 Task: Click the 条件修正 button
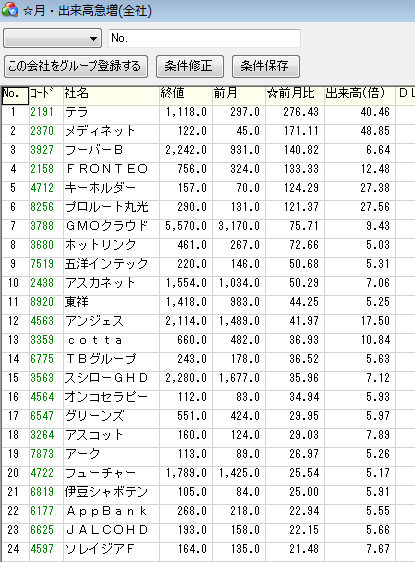190,66
